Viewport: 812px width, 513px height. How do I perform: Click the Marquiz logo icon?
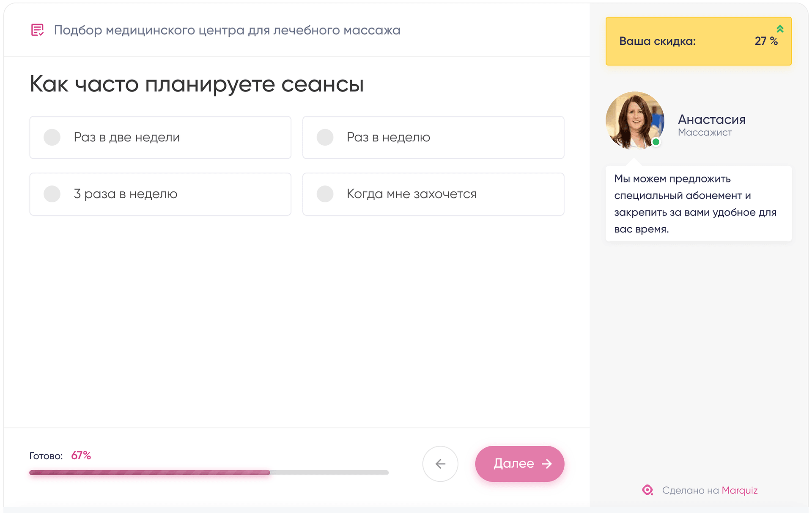[x=647, y=490]
